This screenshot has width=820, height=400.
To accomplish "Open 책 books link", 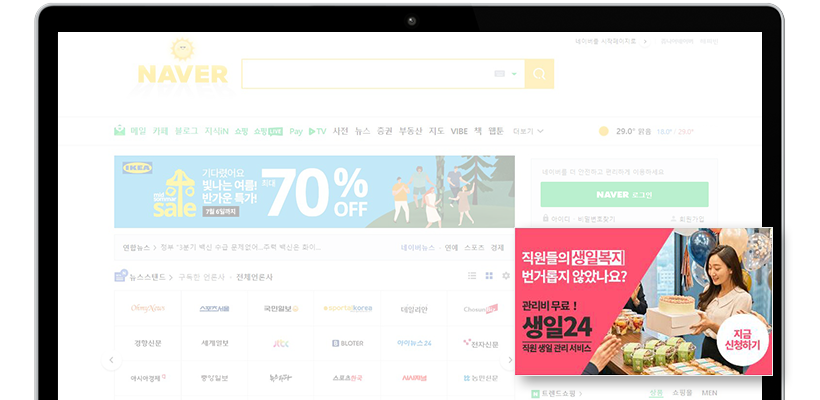I will [x=478, y=131].
